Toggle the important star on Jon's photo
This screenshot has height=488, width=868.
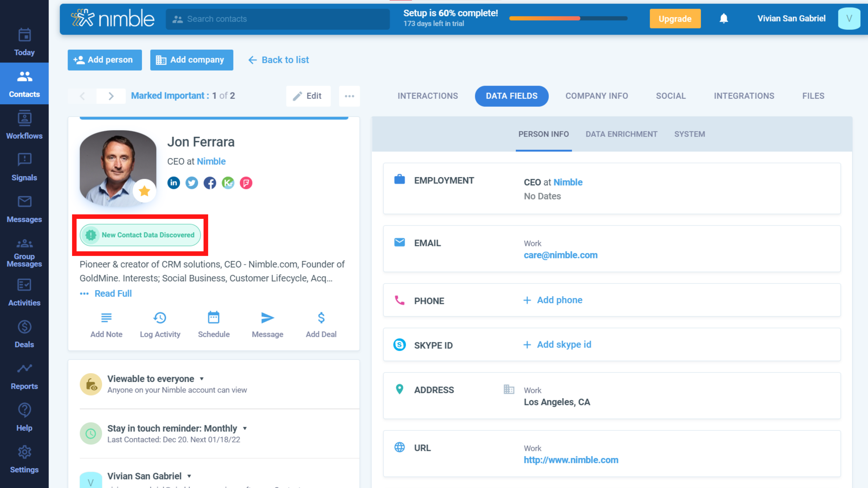click(144, 191)
